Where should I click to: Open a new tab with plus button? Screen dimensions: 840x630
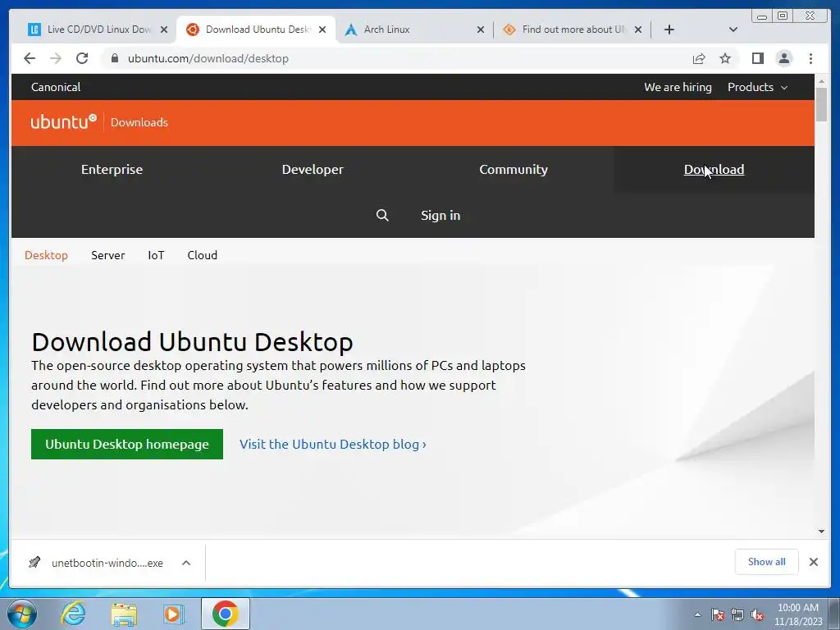click(669, 30)
